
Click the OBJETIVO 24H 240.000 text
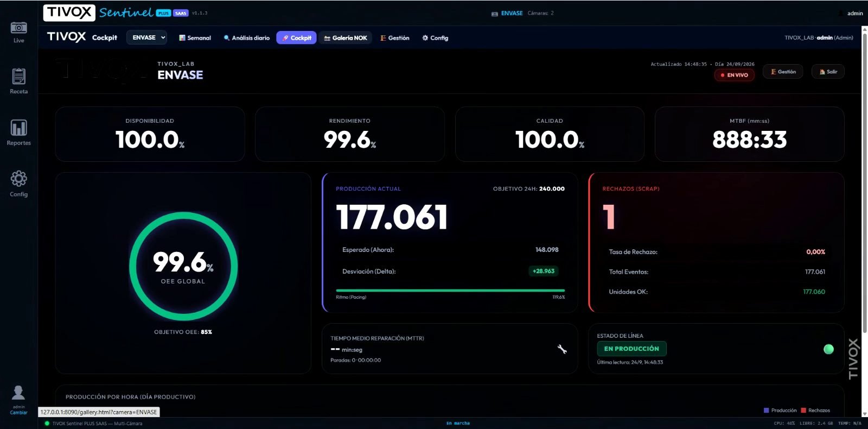pyautogui.click(x=529, y=189)
